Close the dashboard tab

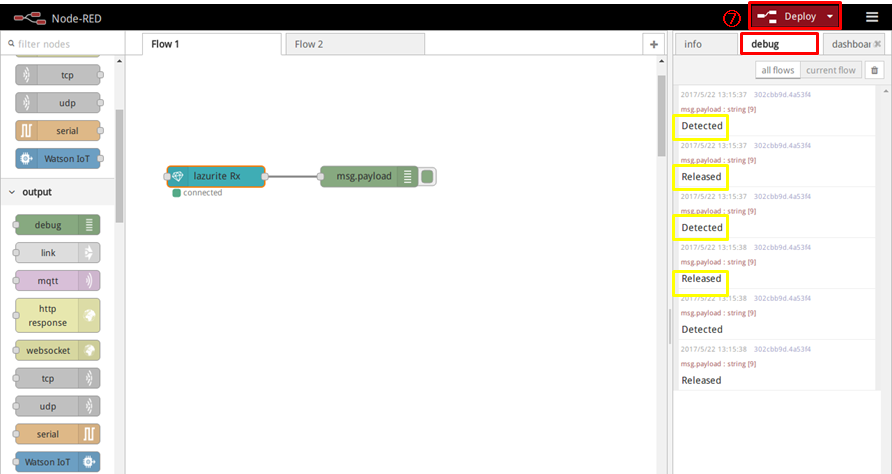878,44
